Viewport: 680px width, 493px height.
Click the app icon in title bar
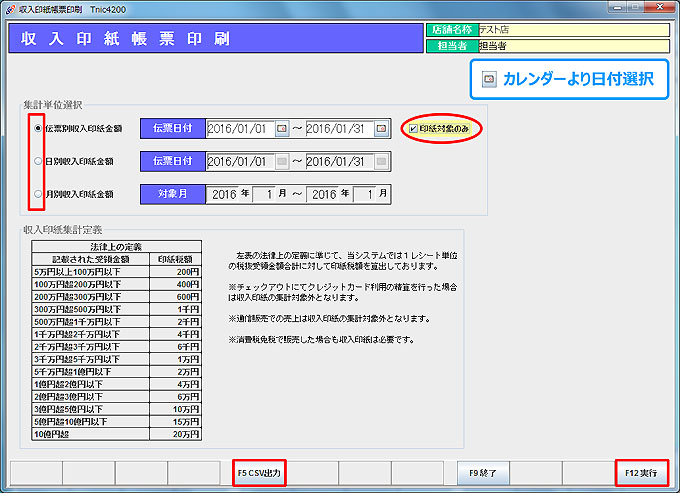[x=9, y=7]
